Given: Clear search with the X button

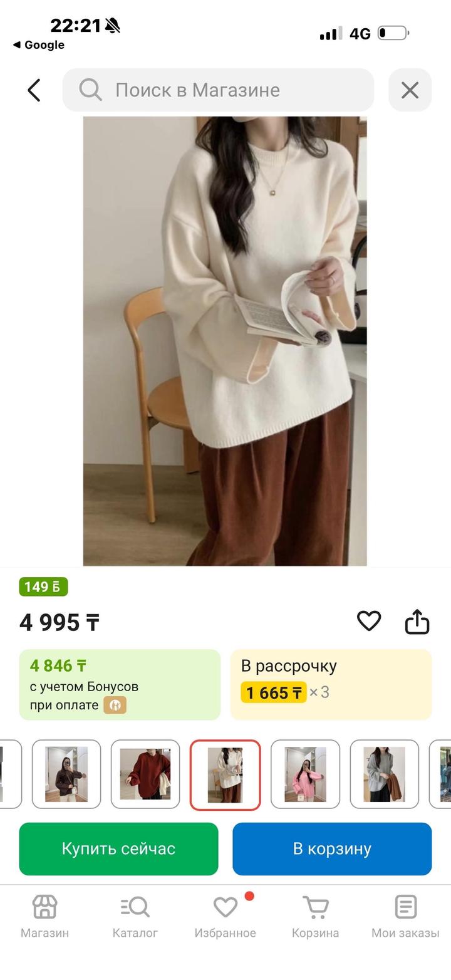Looking at the screenshot, I should click(410, 90).
